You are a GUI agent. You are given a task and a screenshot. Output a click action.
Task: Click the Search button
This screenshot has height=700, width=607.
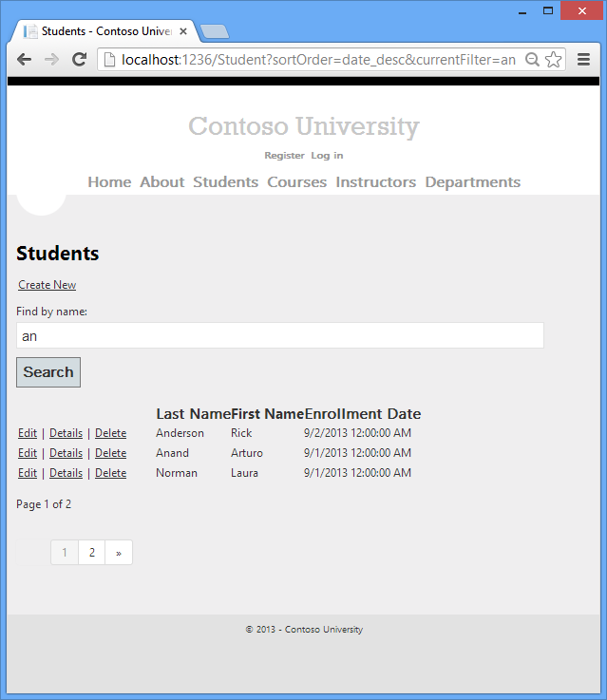point(48,372)
